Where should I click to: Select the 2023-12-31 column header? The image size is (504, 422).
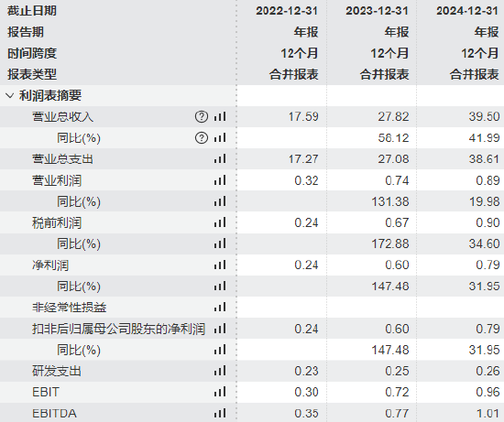coord(377,11)
